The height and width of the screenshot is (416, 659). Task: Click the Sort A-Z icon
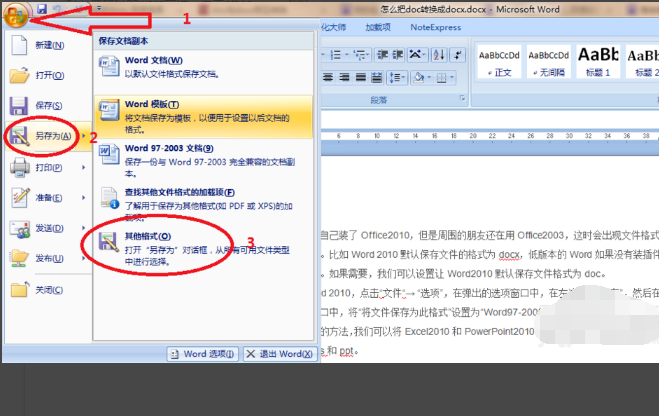coord(439,55)
